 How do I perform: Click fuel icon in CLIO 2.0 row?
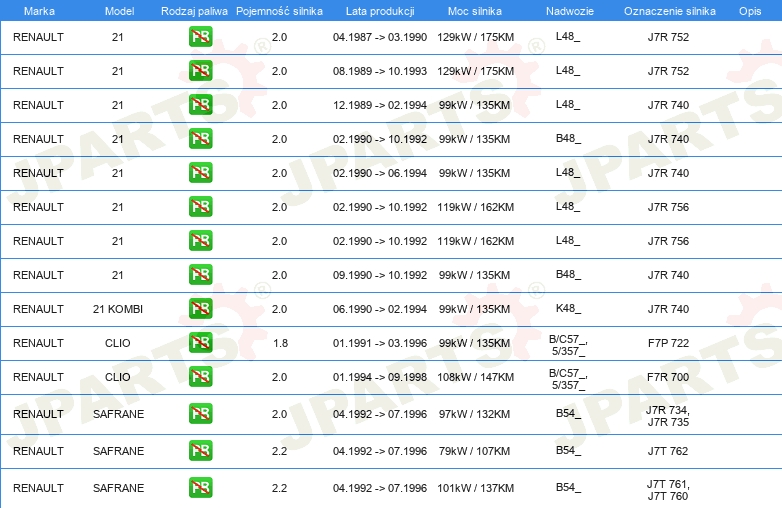click(x=200, y=376)
